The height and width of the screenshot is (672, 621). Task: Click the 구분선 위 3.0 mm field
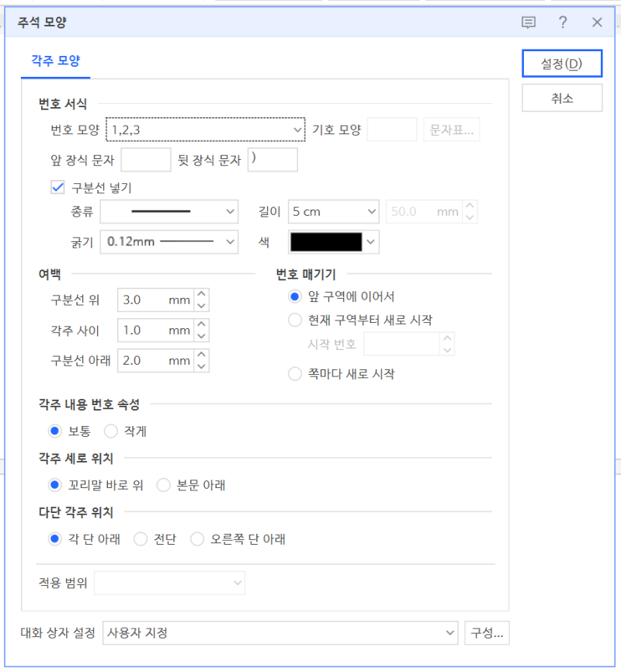pos(156,300)
